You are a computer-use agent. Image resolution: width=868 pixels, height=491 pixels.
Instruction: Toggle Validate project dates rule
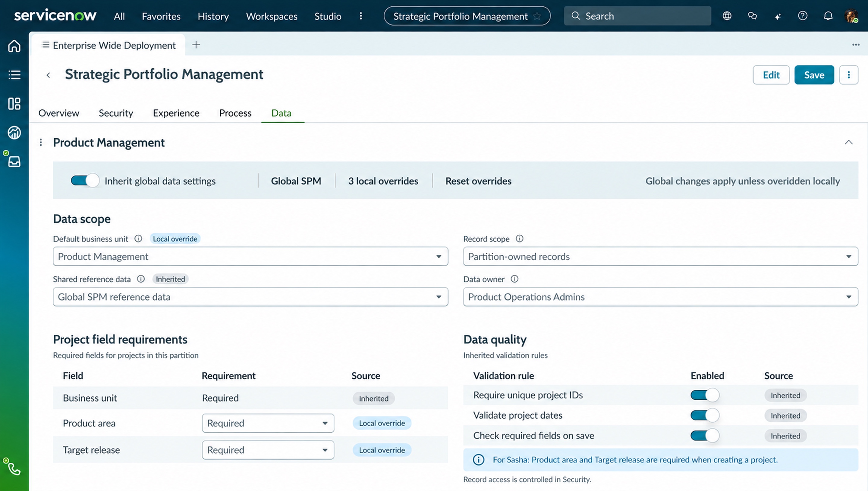705,415
